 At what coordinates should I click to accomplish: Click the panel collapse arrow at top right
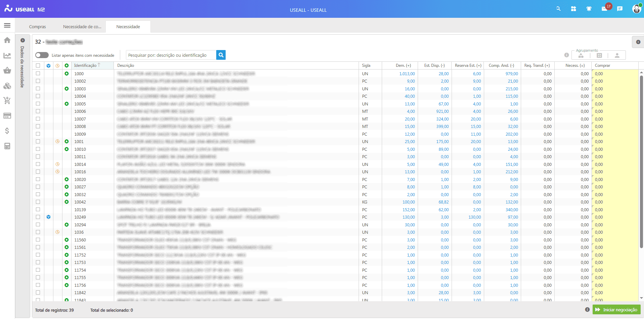point(638,42)
